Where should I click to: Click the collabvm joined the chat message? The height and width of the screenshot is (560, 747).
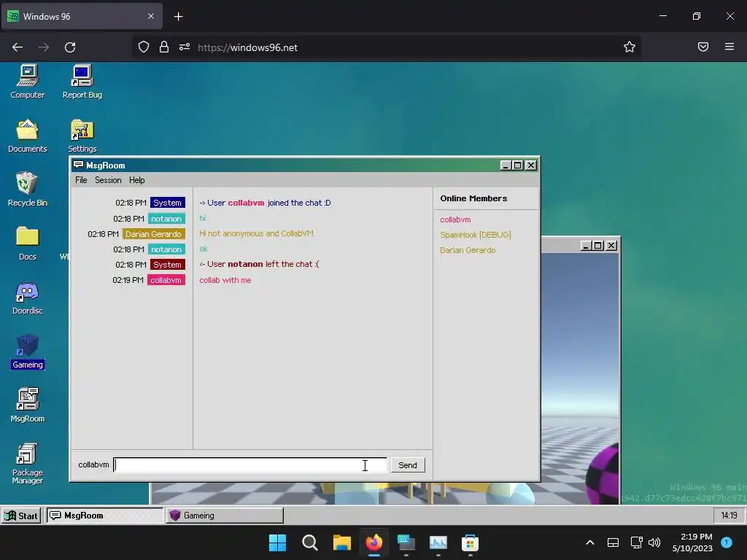(x=265, y=203)
